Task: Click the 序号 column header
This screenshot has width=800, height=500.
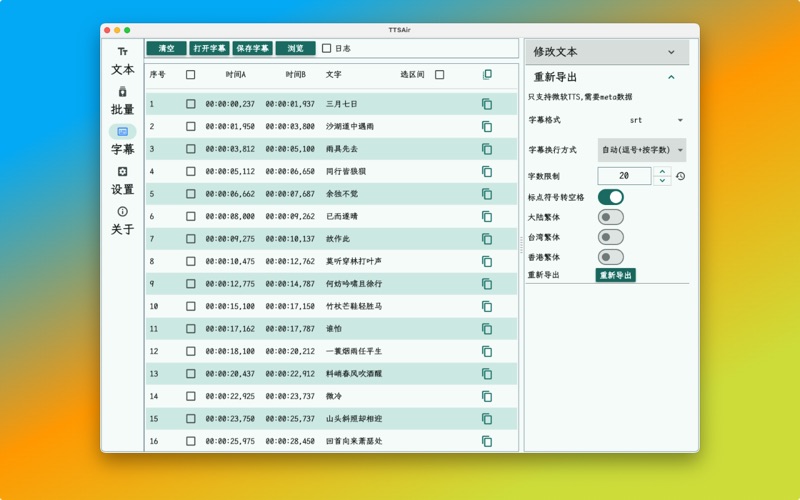Action: pos(157,74)
